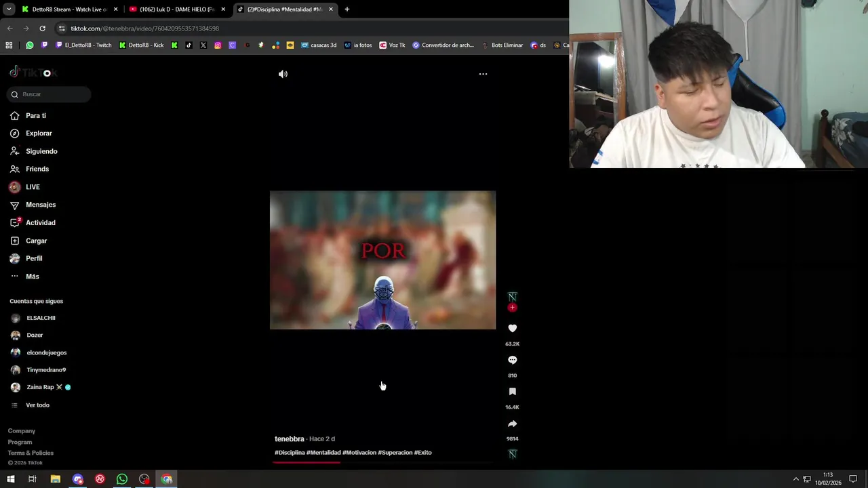Open Bots Eliminar bookmark

click(x=502, y=45)
